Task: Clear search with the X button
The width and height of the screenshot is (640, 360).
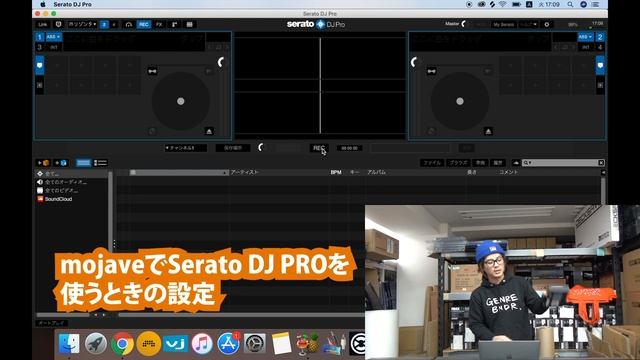Action: [x=601, y=163]
